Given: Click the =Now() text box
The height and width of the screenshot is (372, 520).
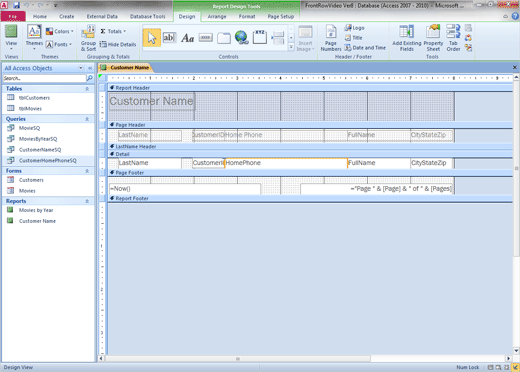Looking at the screenshot, I should [185, 189].
